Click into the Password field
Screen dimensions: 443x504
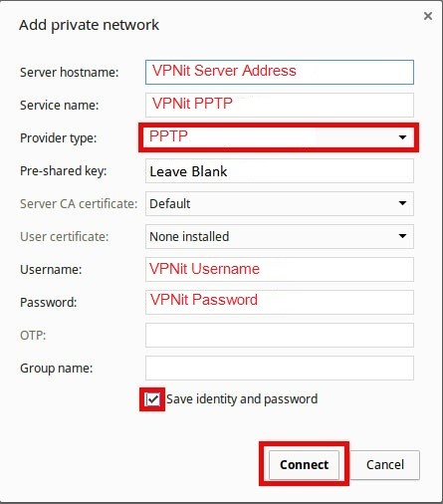pos(280,302)
